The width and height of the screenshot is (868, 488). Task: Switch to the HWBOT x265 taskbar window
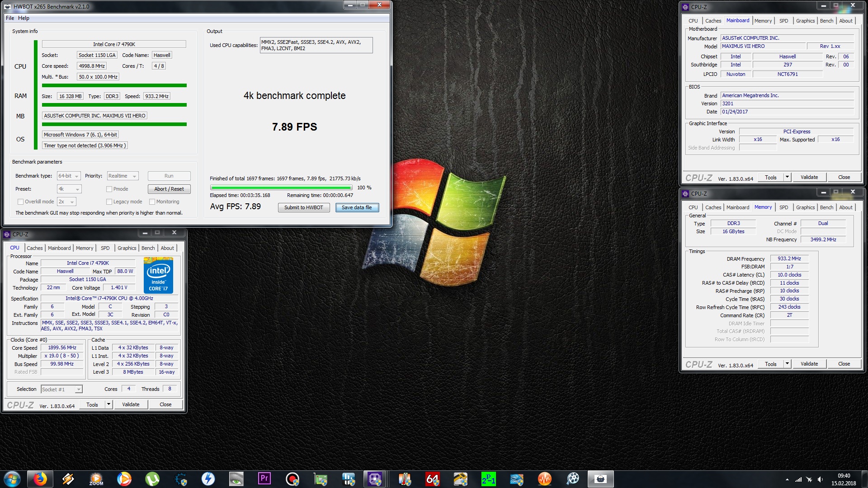[x=601, y=479]
